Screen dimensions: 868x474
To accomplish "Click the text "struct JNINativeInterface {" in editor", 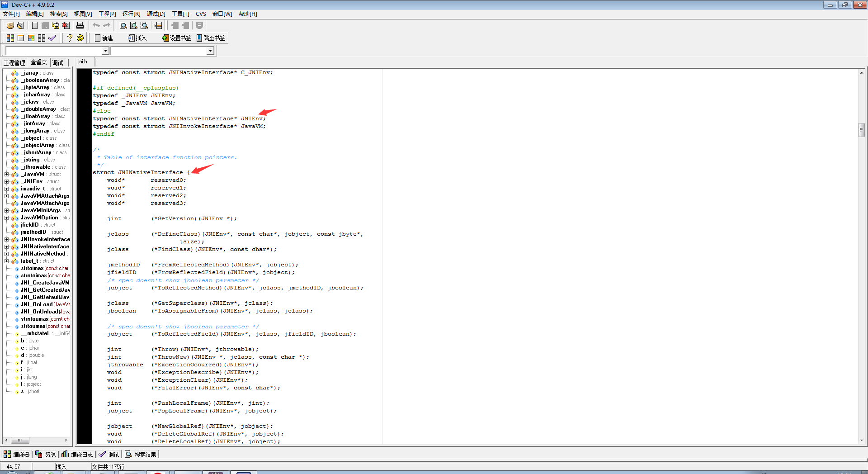I will click(142, 172).
